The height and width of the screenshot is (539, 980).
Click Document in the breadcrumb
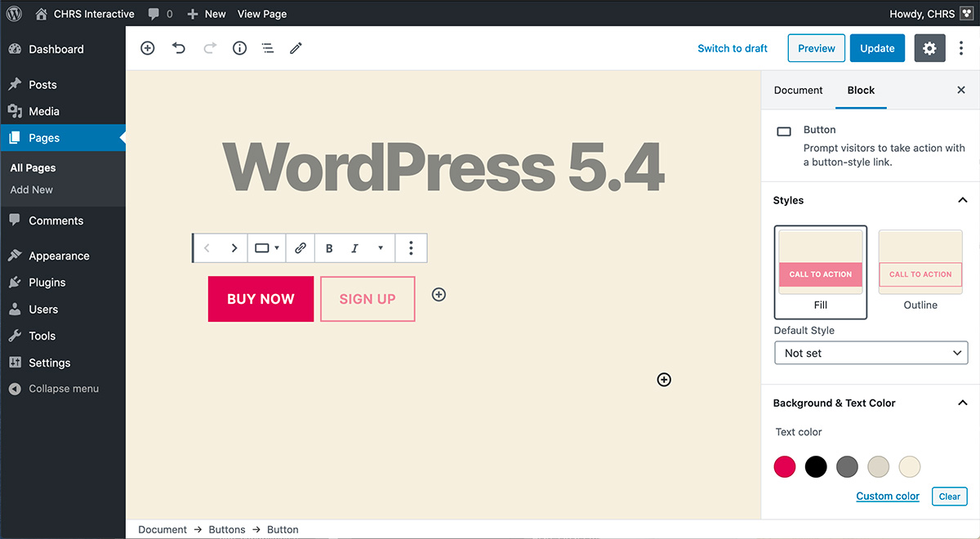coord(163,529)
